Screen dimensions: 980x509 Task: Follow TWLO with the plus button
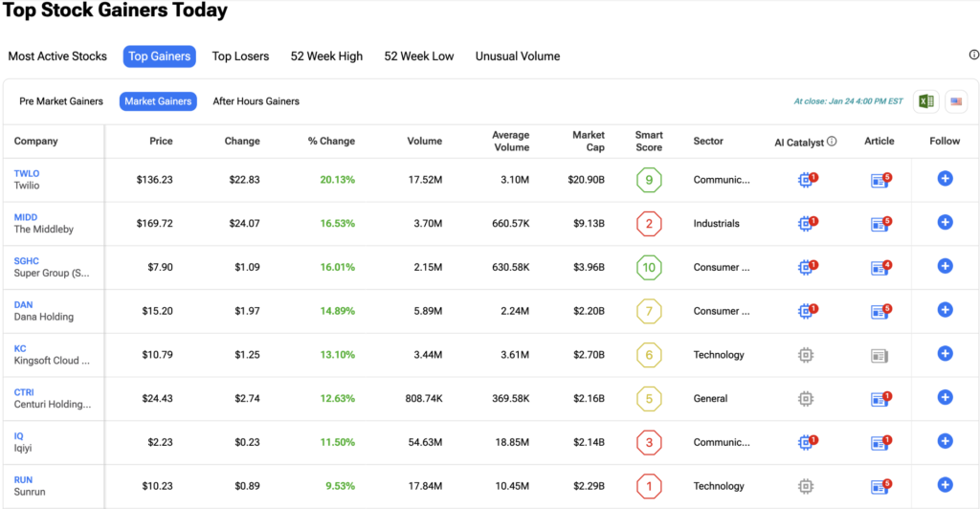tap(945, 179)
